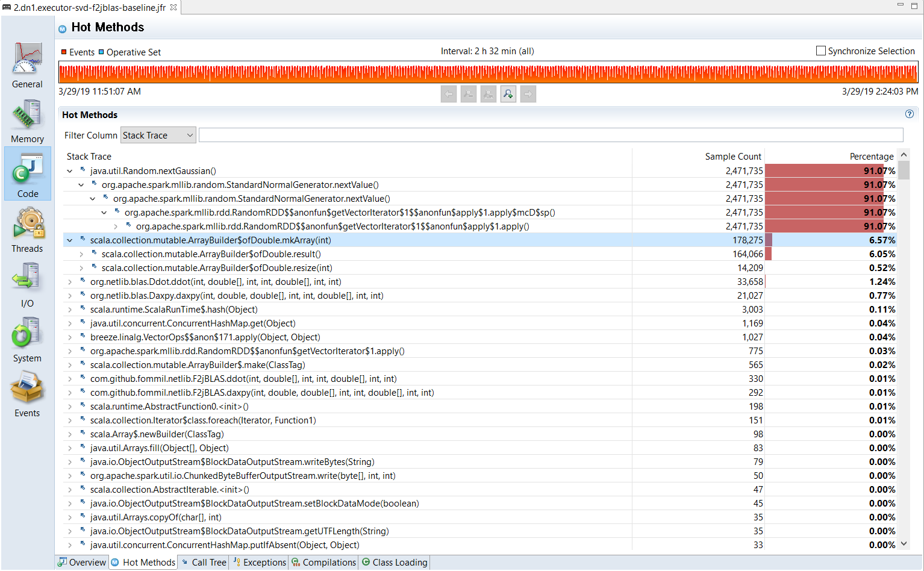Click in the filter text field
Viewport: 924px width, 571px height.
551,135
